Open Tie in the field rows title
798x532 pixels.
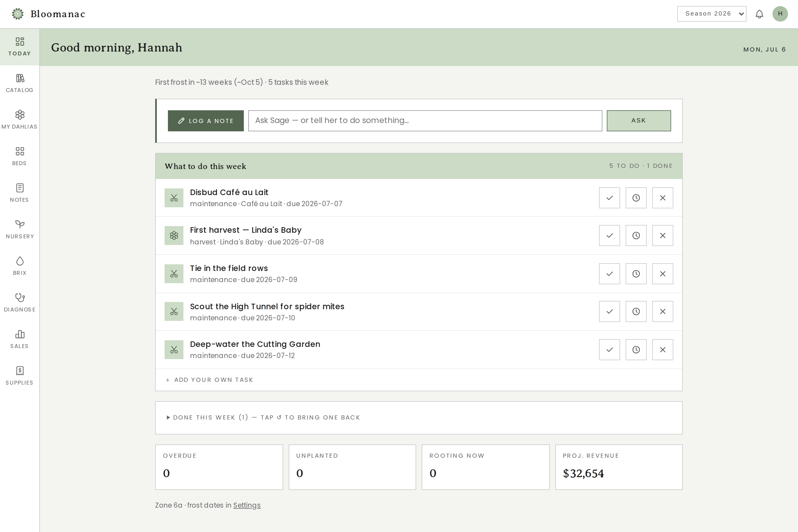pyautogui.click(x=229, y=268)
